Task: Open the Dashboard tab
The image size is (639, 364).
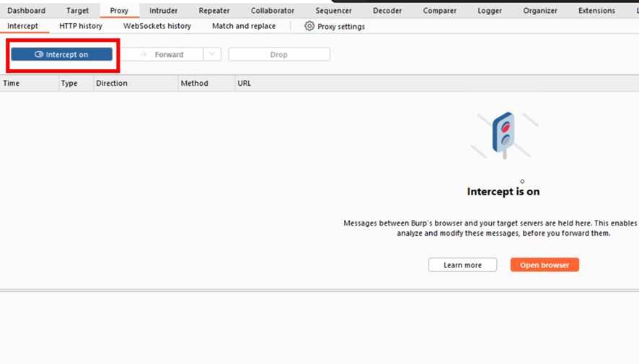Action: coord(27,11)
